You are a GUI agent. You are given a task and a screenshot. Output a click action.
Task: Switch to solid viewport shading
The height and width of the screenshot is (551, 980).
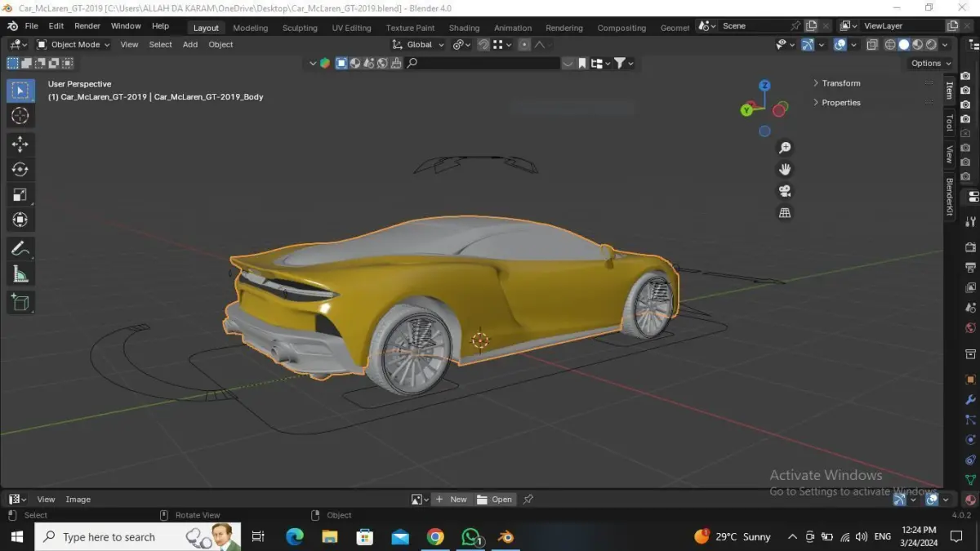[x=904, y=45]
